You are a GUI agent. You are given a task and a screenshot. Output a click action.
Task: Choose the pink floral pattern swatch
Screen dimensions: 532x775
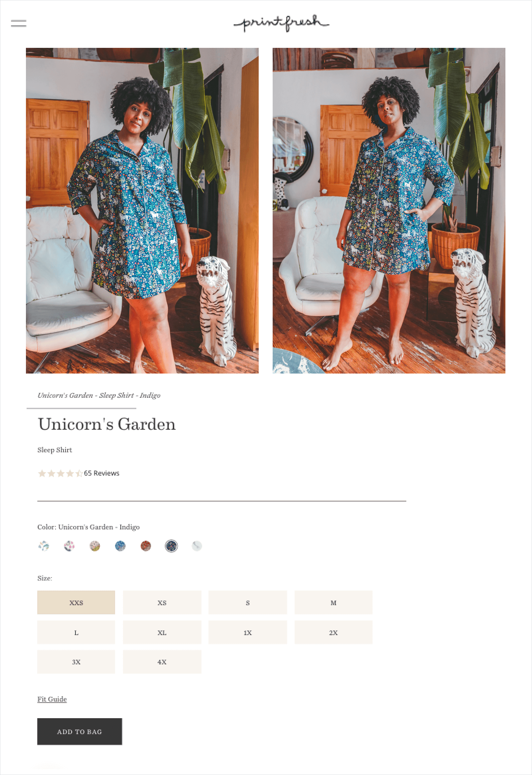coord(69,546)
